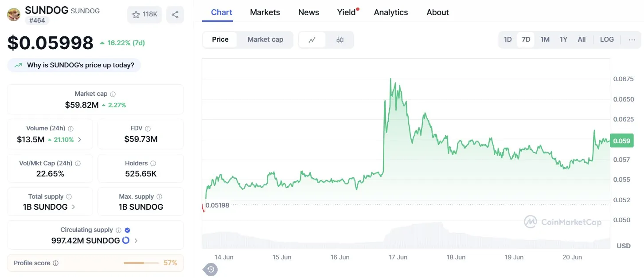The width and height of the screenshot is (644, 278).
Task: Switch chart to Market cap
Action: point(265,39)
